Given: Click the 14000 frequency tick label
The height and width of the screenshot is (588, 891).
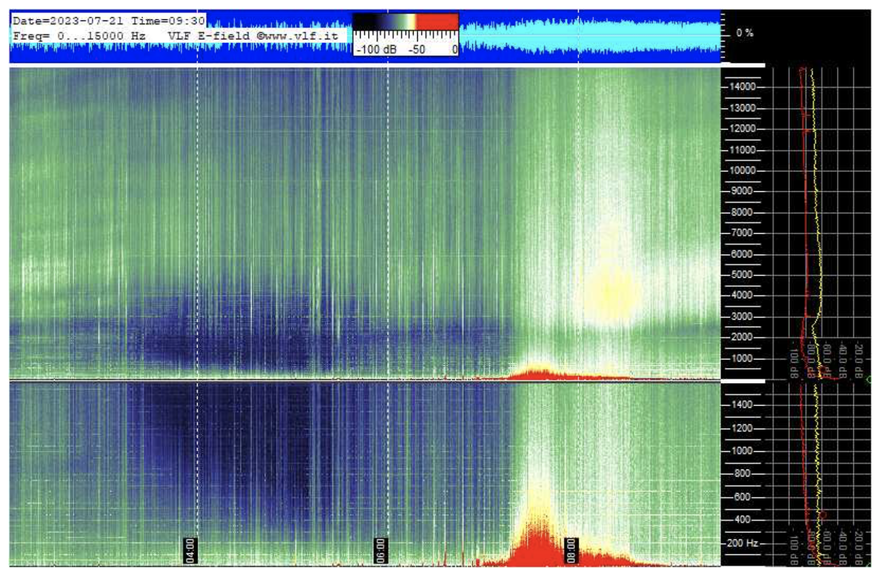Looking at the screenshot, I should [743, 87].
